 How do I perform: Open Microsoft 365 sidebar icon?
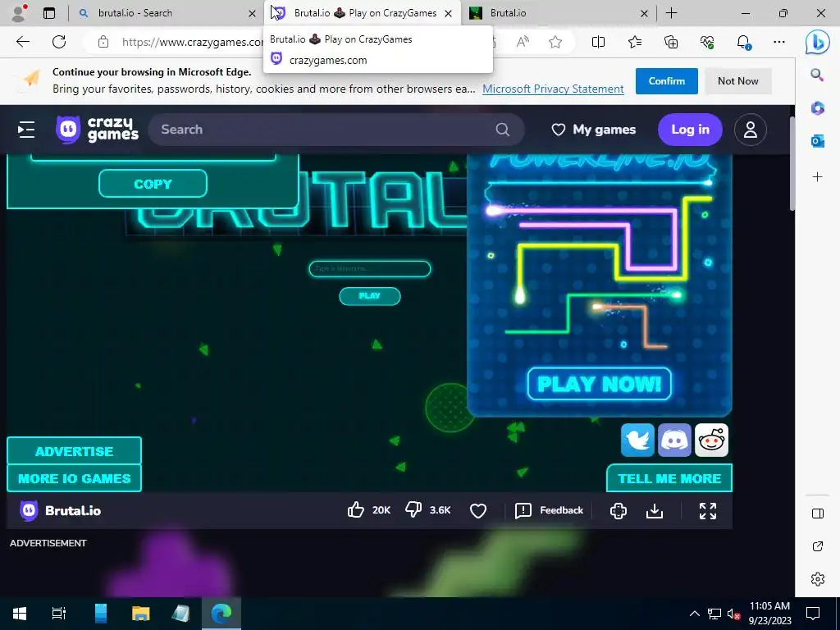tap(817, 108)
